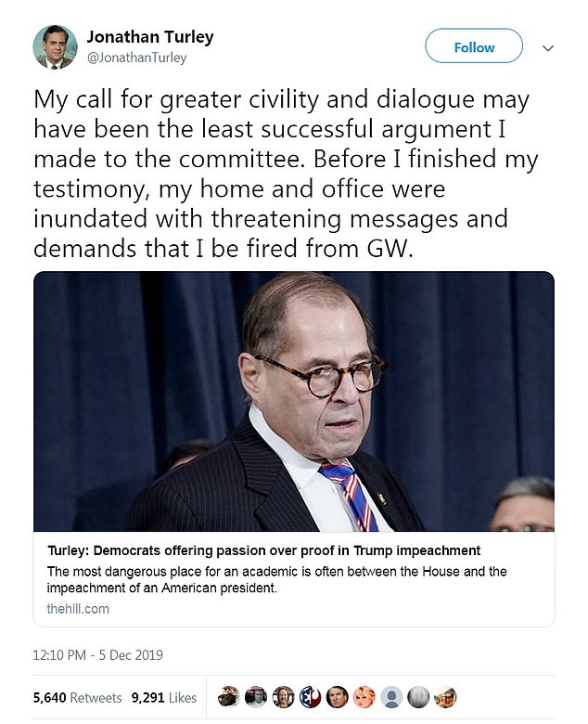Click the blonde-haired liker avatar
Image resolution: width=588 pixels, height=724 pixels.
pos(364,697)
